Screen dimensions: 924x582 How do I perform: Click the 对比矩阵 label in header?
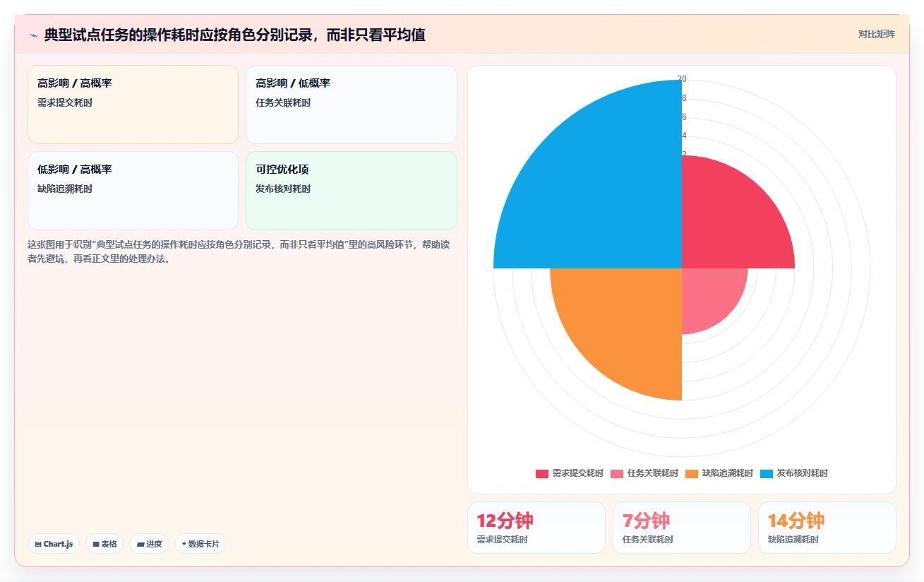876,35
